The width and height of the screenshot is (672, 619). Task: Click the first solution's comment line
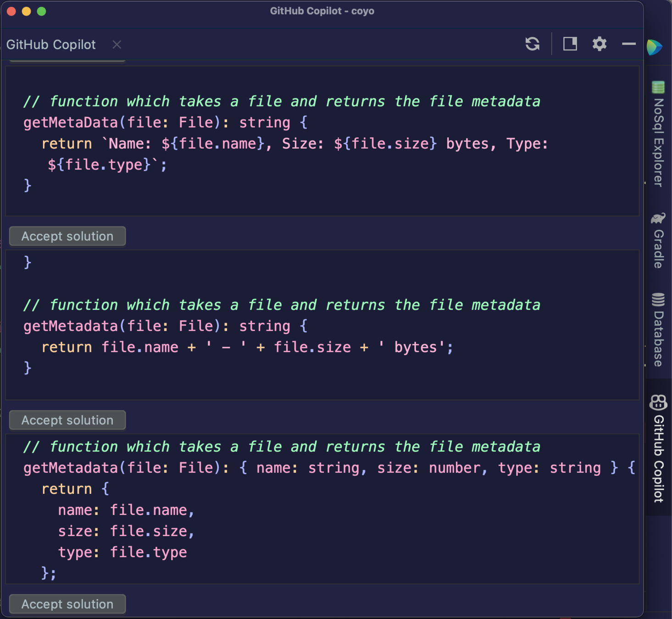(282, 101)
